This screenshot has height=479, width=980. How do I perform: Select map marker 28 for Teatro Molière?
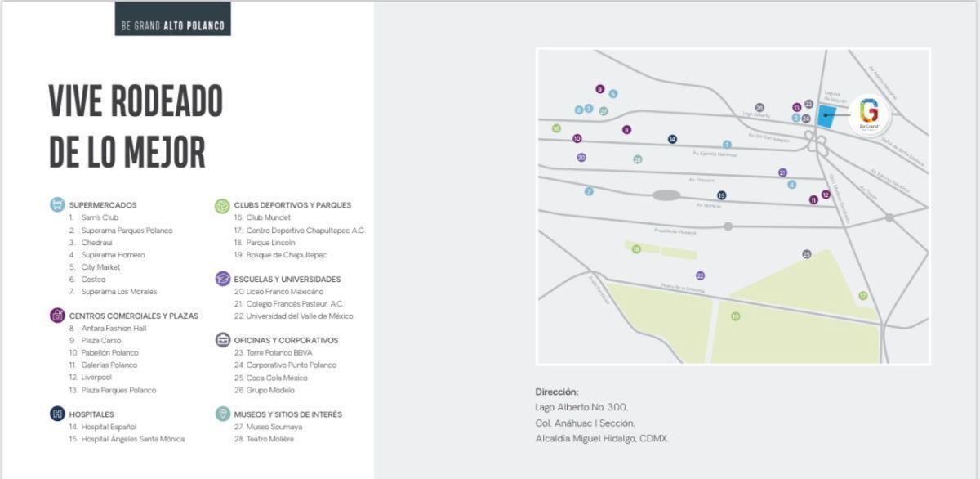638,159
